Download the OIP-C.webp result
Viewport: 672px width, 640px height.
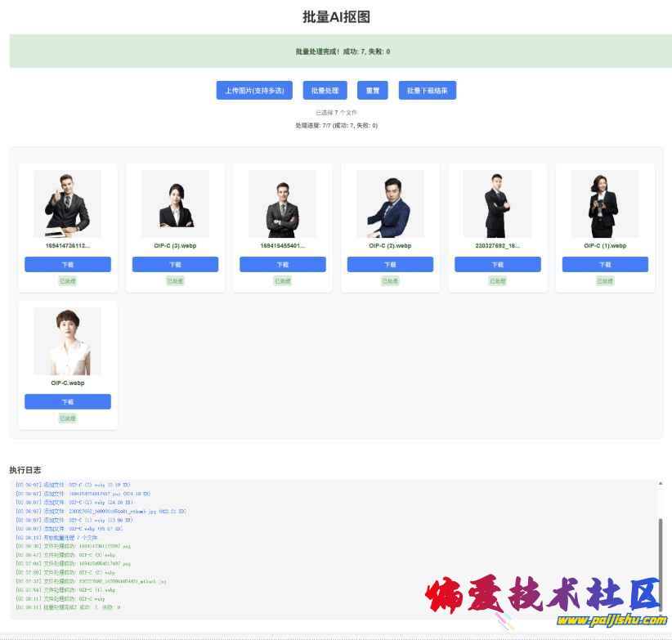point(67,401)
